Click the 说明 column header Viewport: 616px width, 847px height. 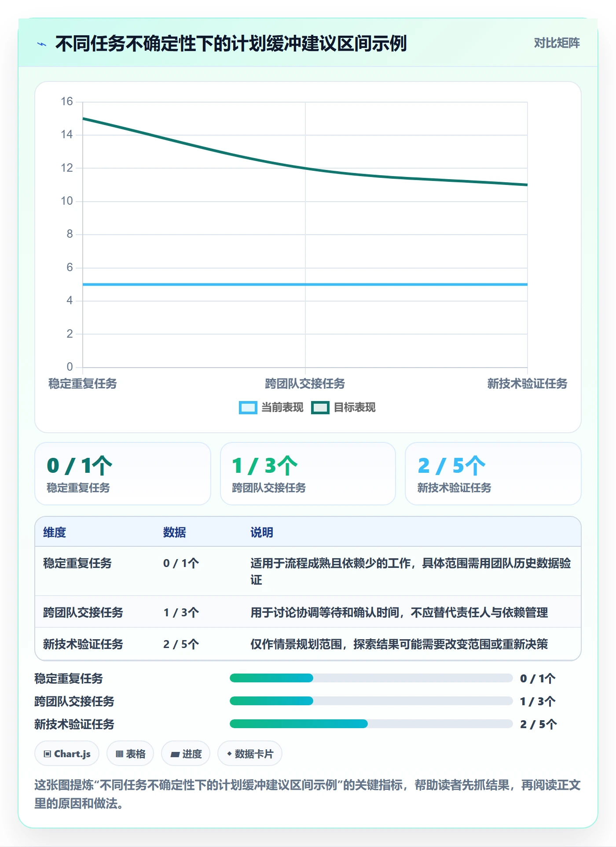262,532
